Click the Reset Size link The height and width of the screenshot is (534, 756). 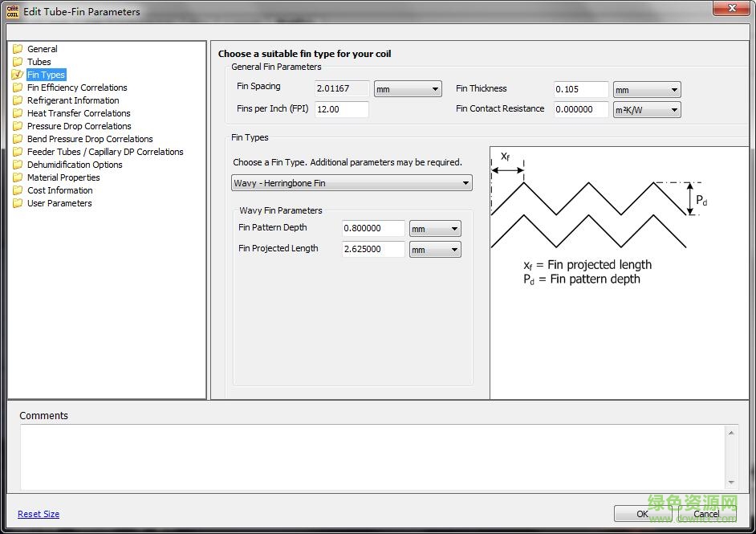point(39,514)
